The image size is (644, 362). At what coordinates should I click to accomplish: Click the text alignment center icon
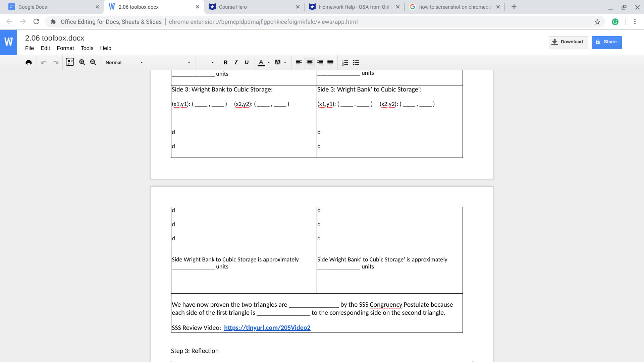[x=309, y=62]
